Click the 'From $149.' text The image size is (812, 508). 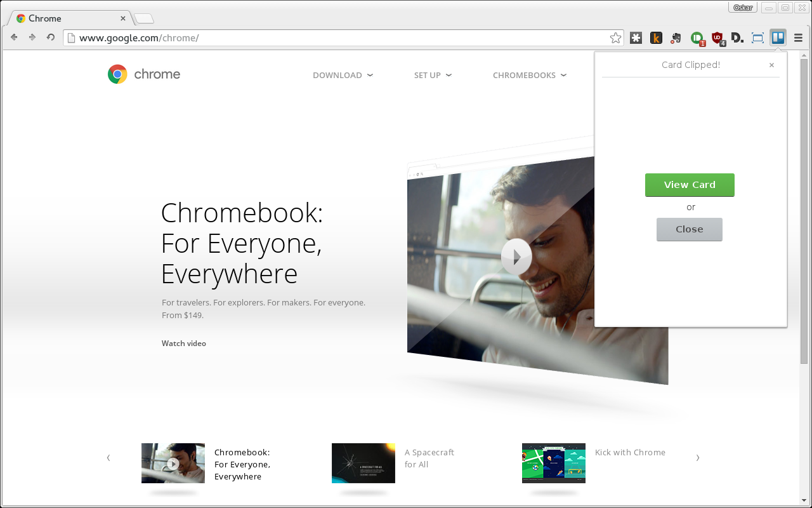click(183, 315)
